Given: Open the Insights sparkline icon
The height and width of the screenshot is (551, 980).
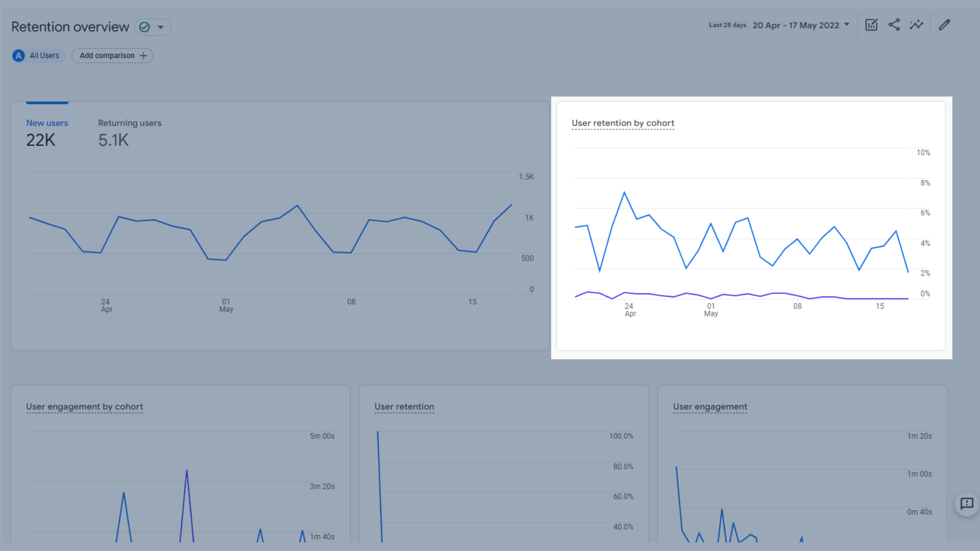Looking at the screenshot, I should 916,25.
